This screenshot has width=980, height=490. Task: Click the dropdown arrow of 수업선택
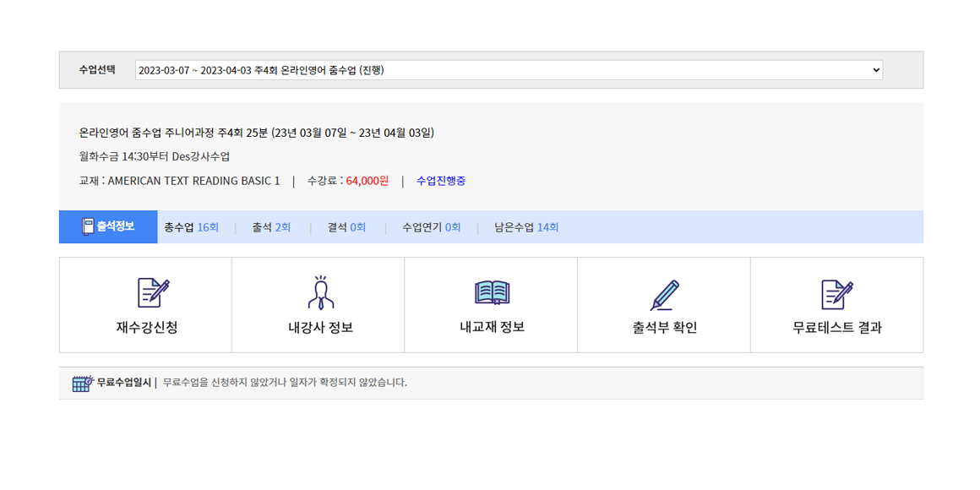point(875,70)
